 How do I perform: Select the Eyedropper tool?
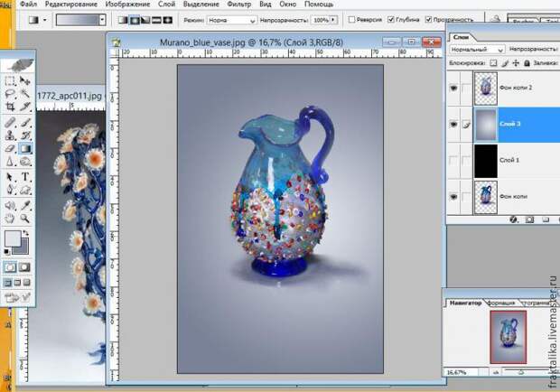[24, 205]
